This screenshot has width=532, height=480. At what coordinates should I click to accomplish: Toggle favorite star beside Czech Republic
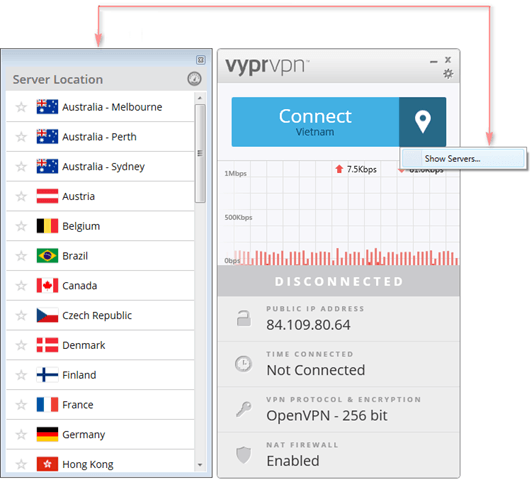click(21, 315)
